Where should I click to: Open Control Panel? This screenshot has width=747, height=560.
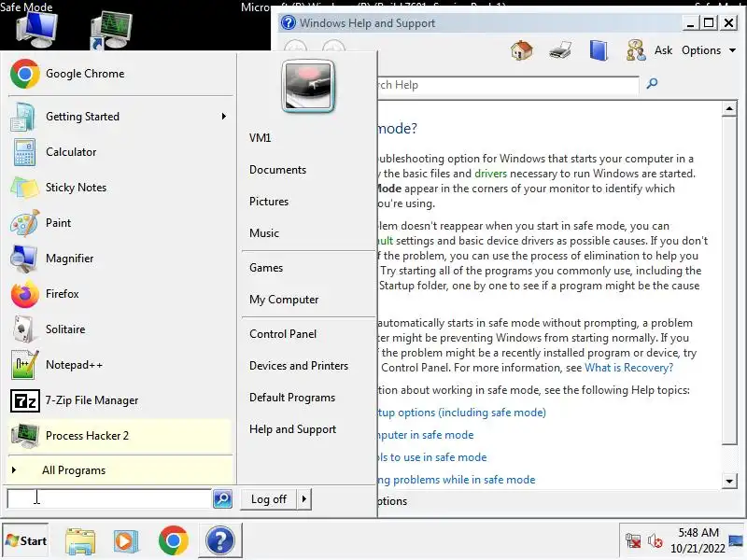[283, 334]
